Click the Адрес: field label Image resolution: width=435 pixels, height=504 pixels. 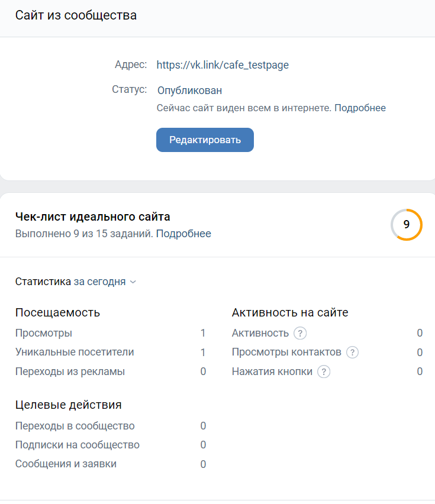pyautogui.click(x=131, y=64)
